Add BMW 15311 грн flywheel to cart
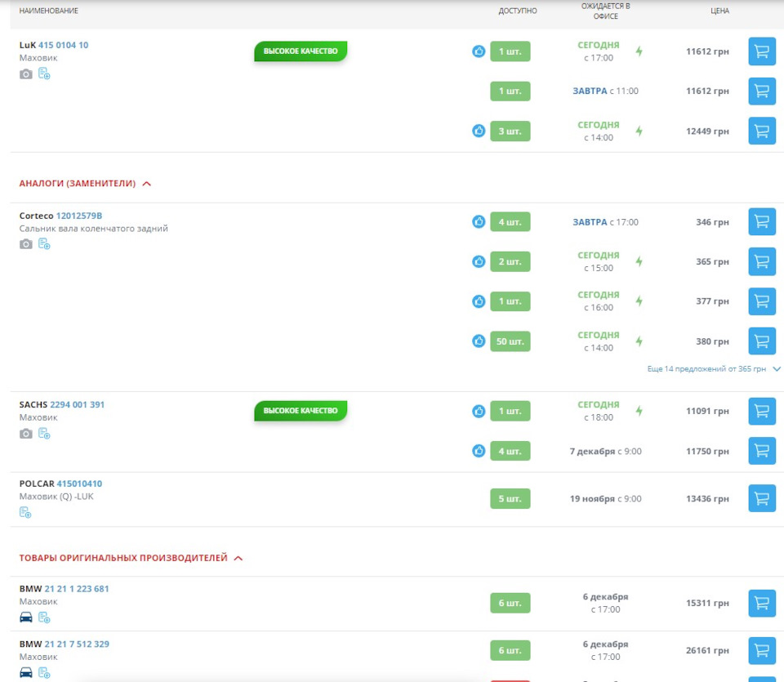 point(761,603)
